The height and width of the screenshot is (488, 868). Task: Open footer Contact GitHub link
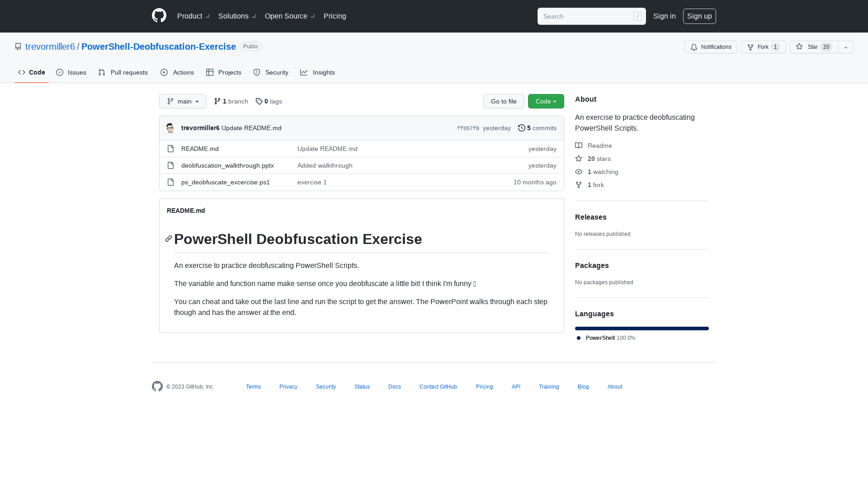pos(438,387)
